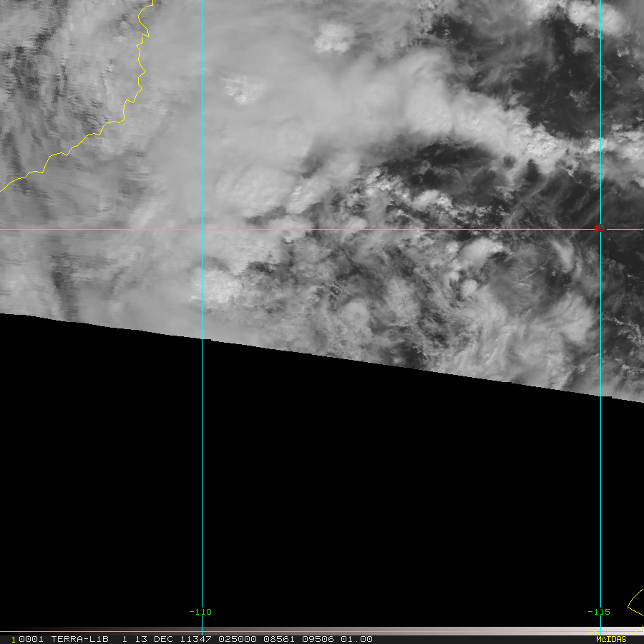Click the 09506 status bar value

pos(318,639)
